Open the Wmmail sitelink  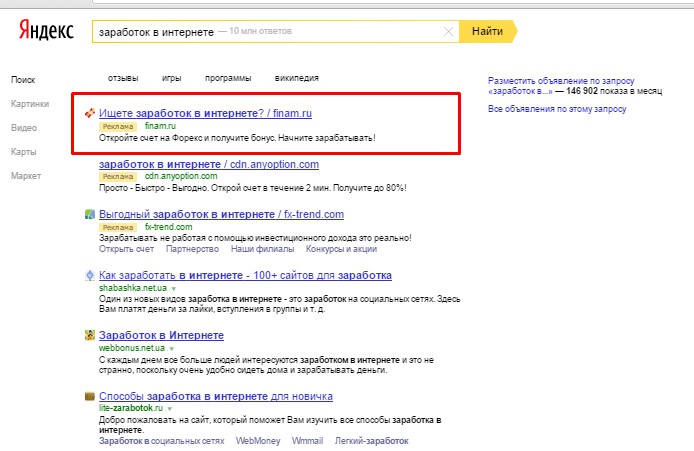click(x=307, y=441)
